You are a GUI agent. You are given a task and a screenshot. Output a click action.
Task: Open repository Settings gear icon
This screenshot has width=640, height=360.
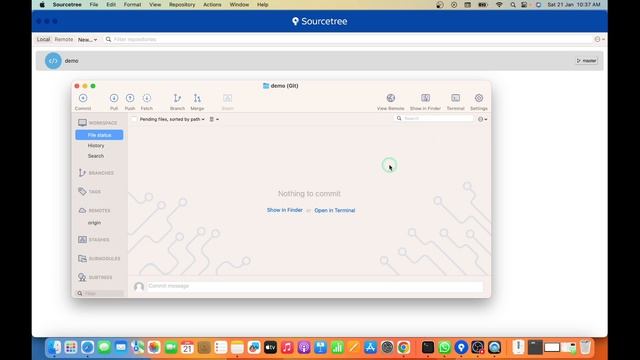(x=479, y=98)
